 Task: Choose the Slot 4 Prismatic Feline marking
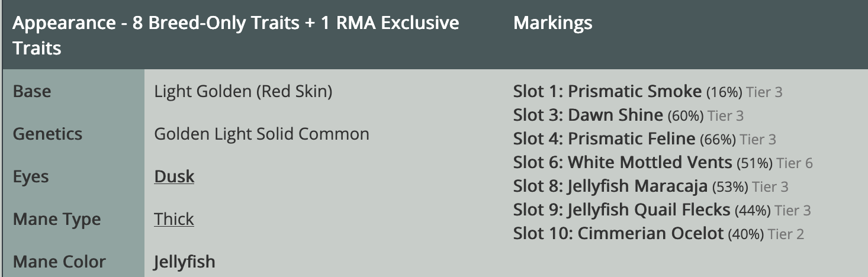[x=604, y=139]
